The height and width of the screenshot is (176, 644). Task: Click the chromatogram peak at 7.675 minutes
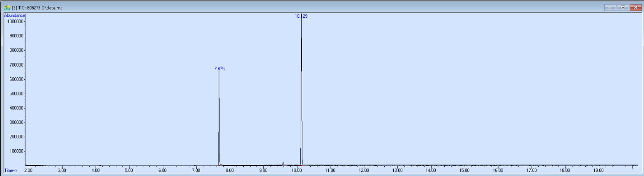click(x=219, y=119)
